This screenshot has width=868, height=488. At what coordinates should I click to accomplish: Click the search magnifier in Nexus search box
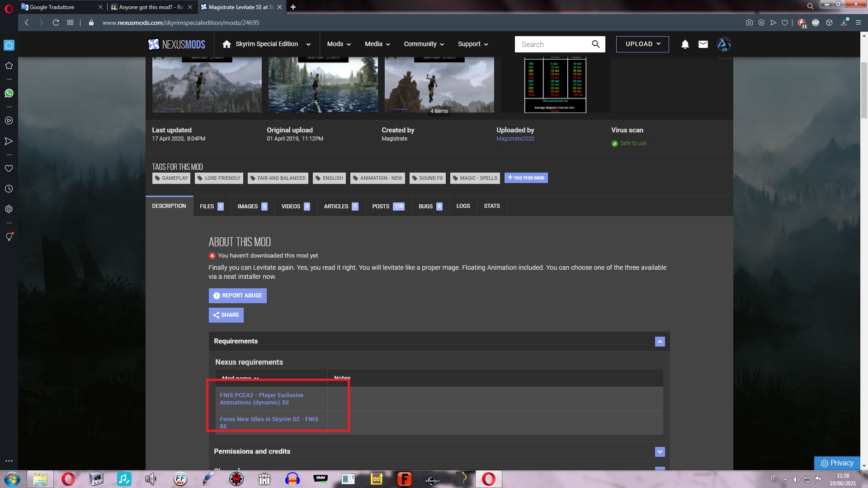pos(596,44)
